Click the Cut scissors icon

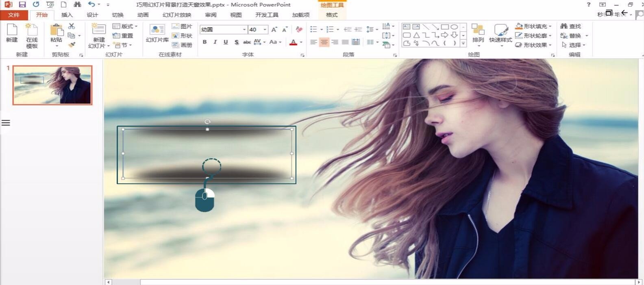[x=72, y=26]
